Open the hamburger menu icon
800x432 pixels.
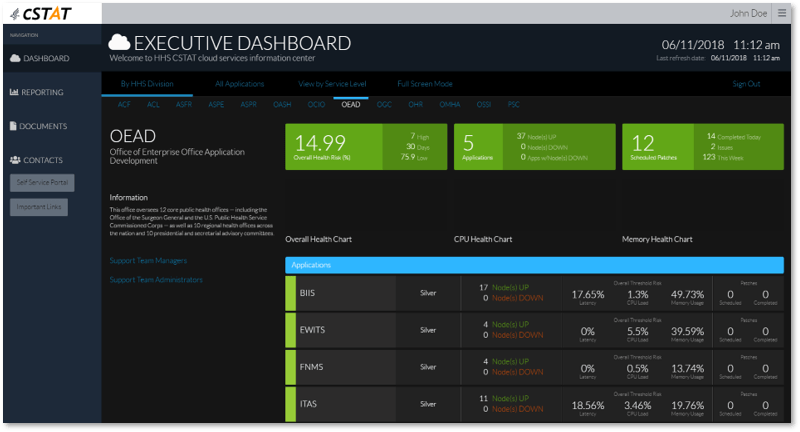(x=782, y=13)
